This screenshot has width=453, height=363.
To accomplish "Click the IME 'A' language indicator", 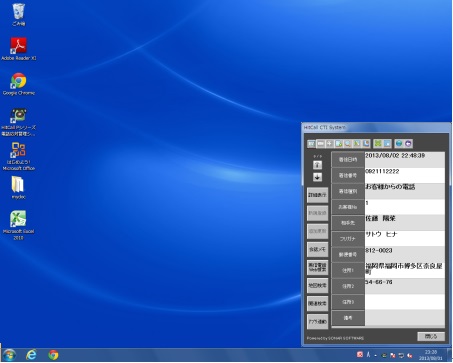I will [x=368, y=355].
